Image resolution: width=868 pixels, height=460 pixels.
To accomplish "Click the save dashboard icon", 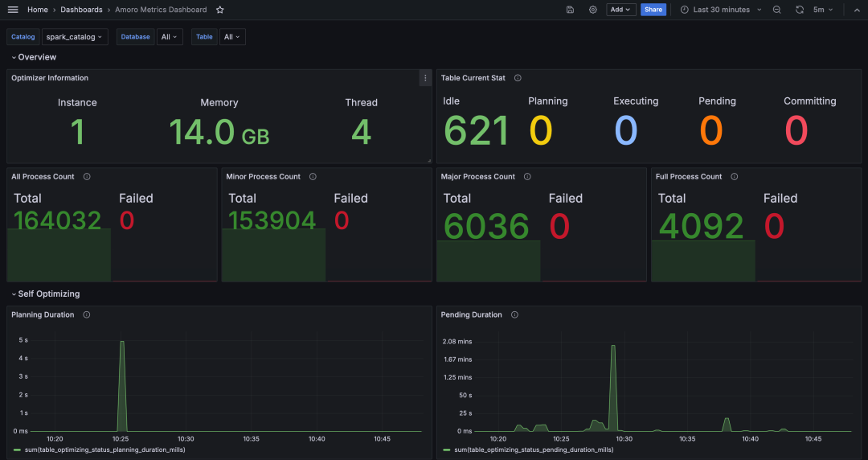I will tap(570, 10).
